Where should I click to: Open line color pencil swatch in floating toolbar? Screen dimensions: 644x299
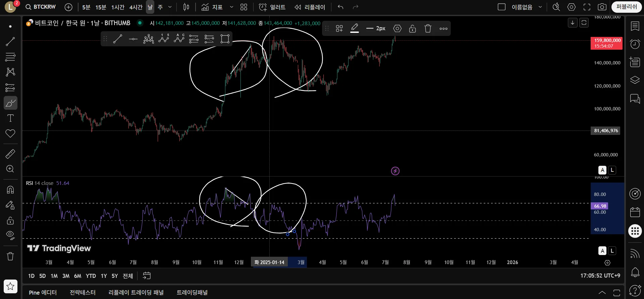click(x=355, y=29)
